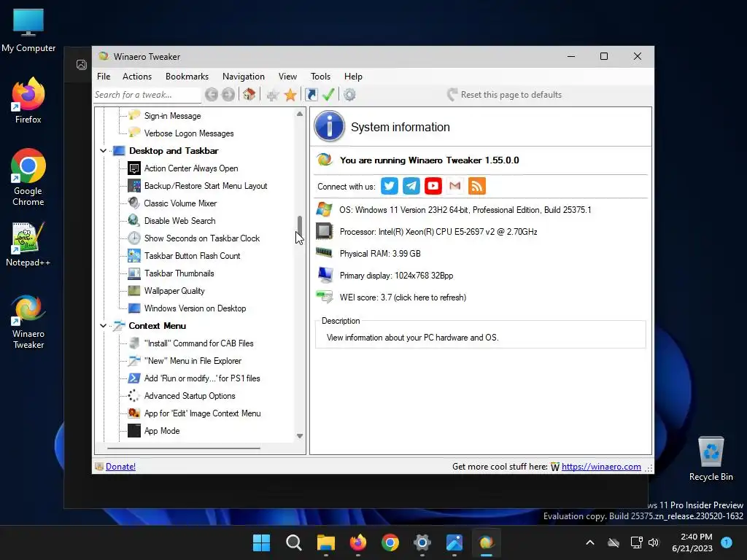The height and width of the screenshot is (560, 747).
Task: Open "New" Menu in File Explorer tweak
Action: 193,361
